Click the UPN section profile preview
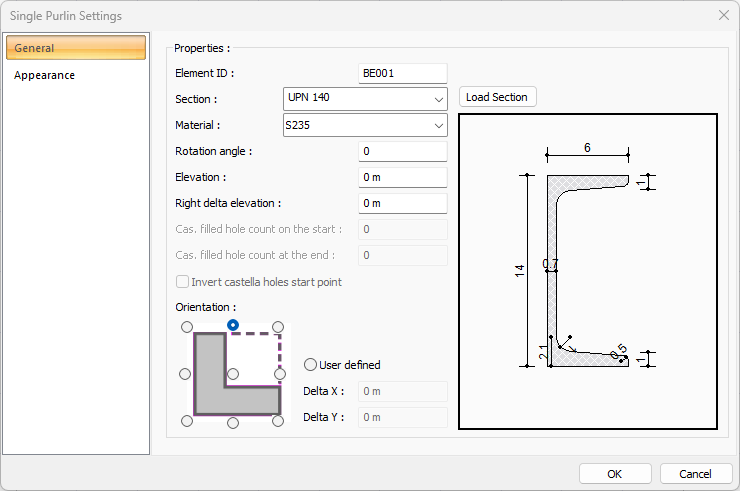Screen dimensions: 740x491 click(x=587, y=271)
